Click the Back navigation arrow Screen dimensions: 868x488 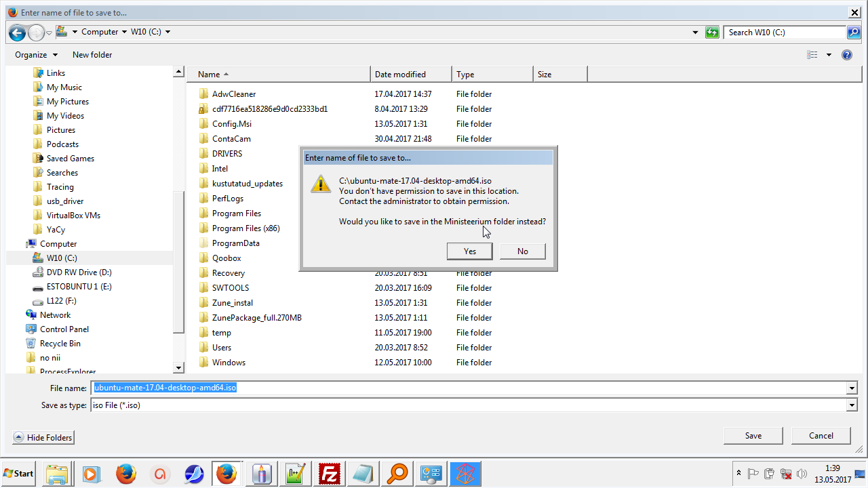click(18, 33)
